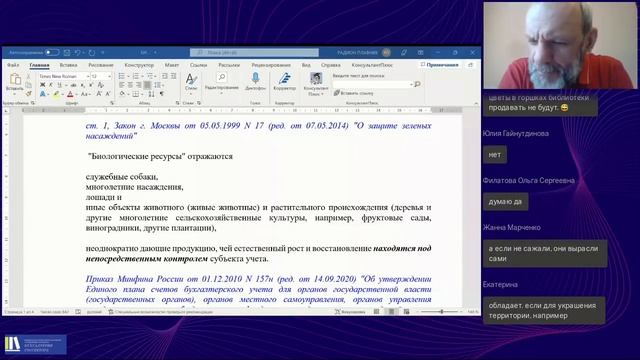The width and height of the screenshot is (640, 360).
Task: Click the Paste clipboard icon
Action: point(15,79)
